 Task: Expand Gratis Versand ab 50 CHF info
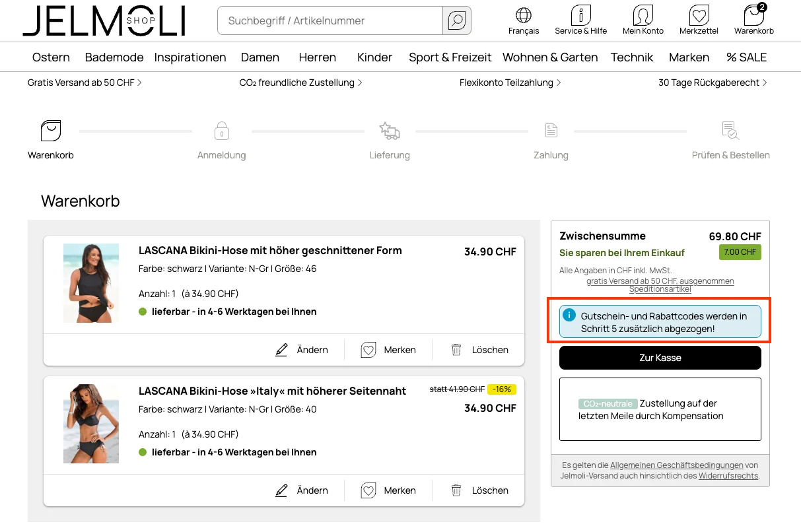[x=85, y=83]
